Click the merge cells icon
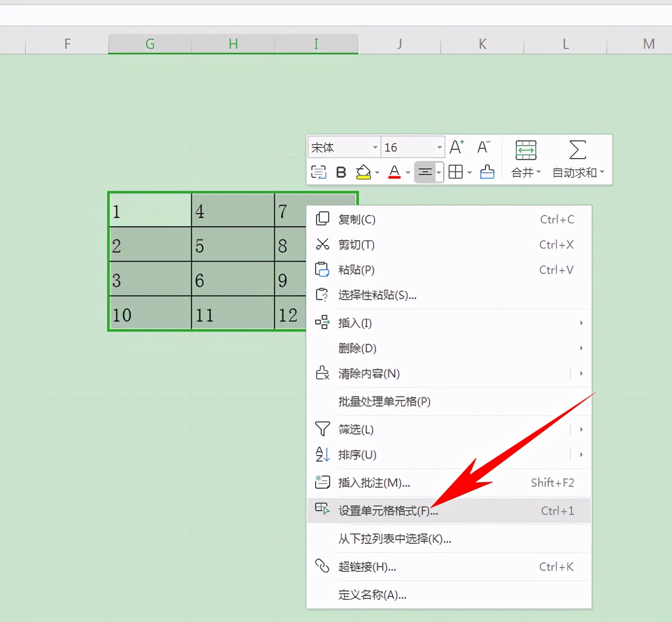This screenshot has width=672, height=622. click(526, 150)
